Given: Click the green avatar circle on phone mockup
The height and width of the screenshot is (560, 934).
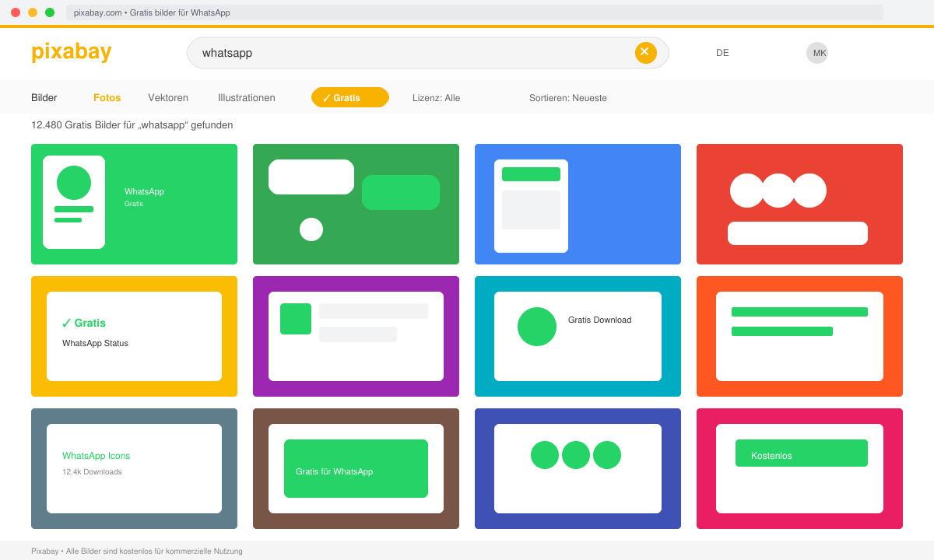Looking at the screenshot, I should pos(74,183).
